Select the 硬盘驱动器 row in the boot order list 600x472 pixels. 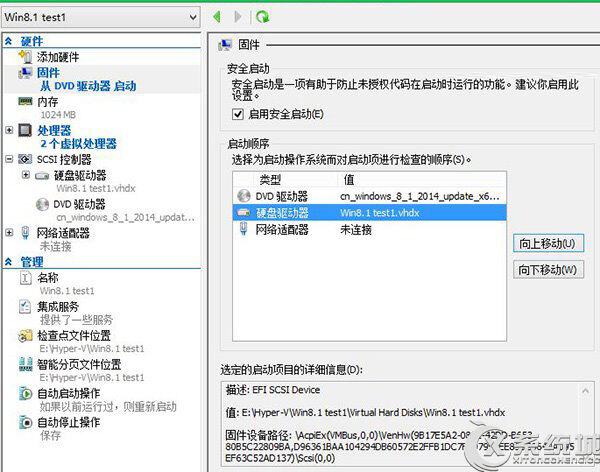(369, 212)
